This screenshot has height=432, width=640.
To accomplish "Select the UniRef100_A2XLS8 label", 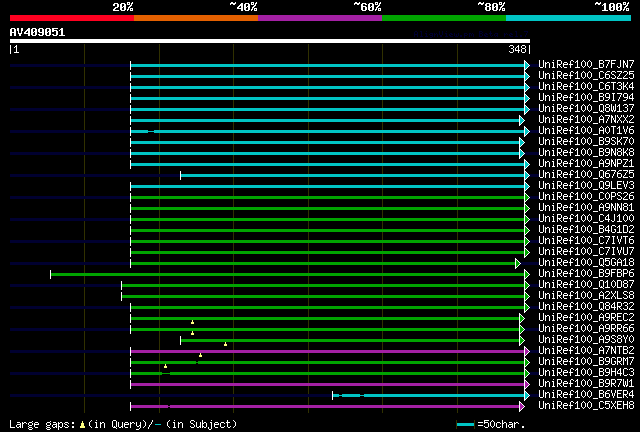I will point(586,296).
